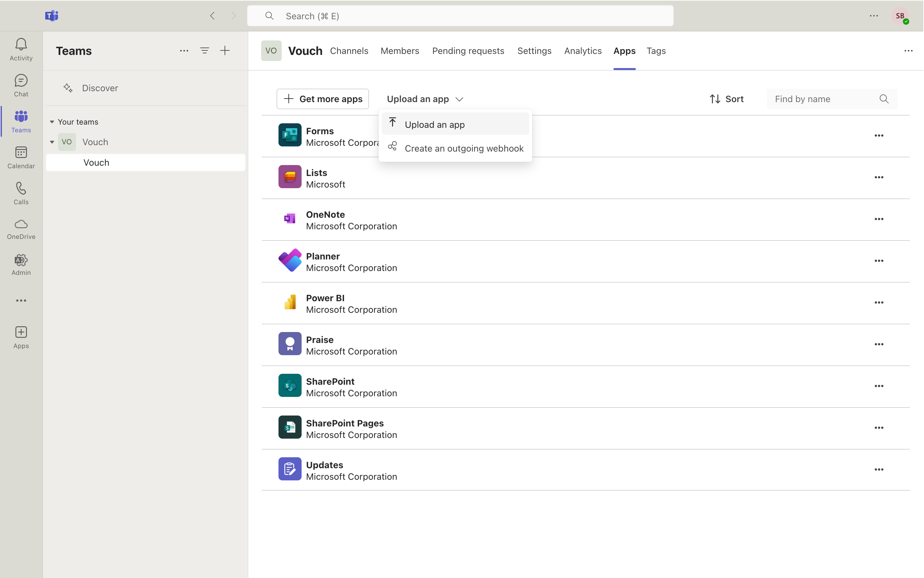Screen dimensions: 924x578
Task: Choose Create an outgoing webhook
Action: (455, 148)
